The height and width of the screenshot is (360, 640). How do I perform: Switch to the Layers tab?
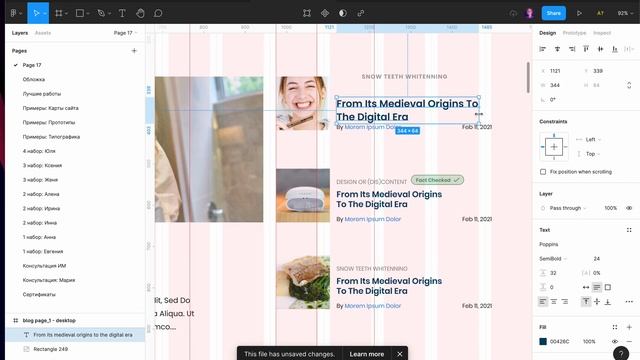20,33
